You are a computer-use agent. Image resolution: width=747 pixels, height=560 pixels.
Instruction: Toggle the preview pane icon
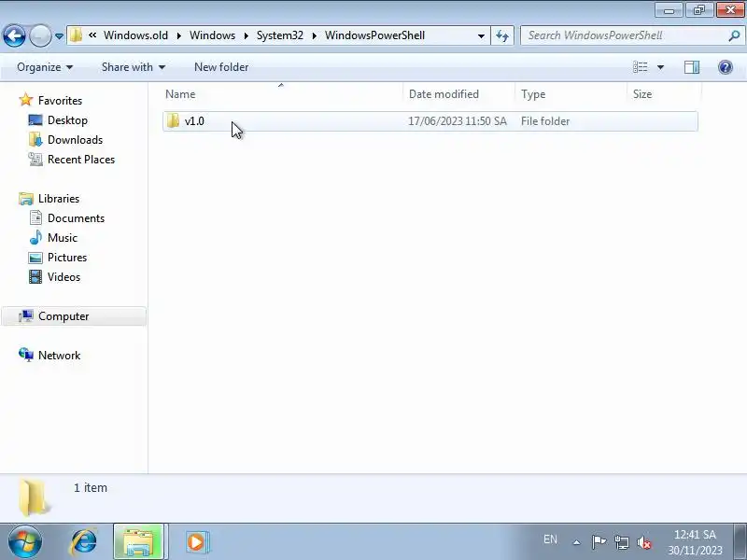tap(692, 67)
